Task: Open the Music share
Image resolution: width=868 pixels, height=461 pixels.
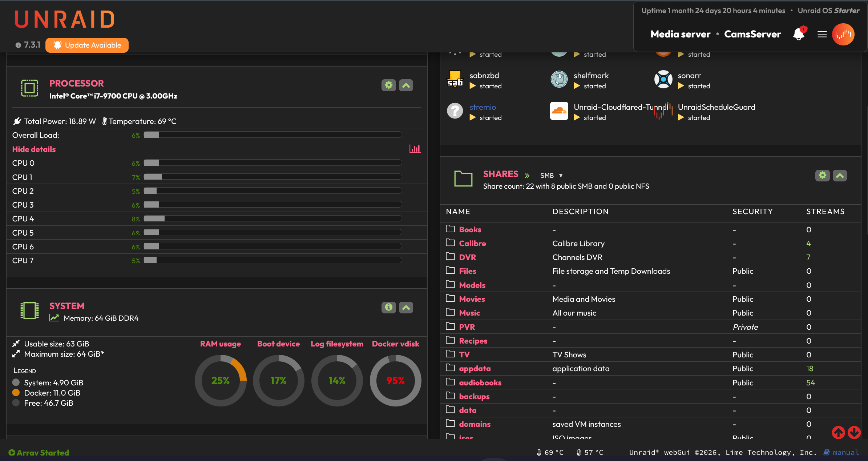Action: tap(469, 313)
